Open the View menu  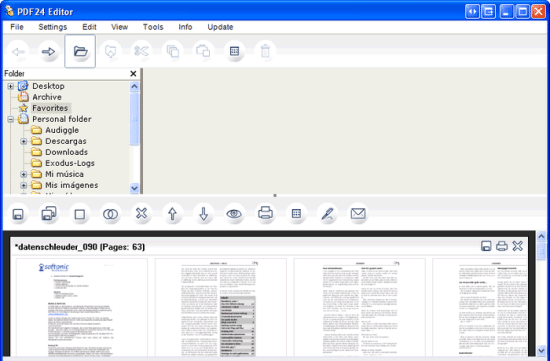tap(119, 27)
